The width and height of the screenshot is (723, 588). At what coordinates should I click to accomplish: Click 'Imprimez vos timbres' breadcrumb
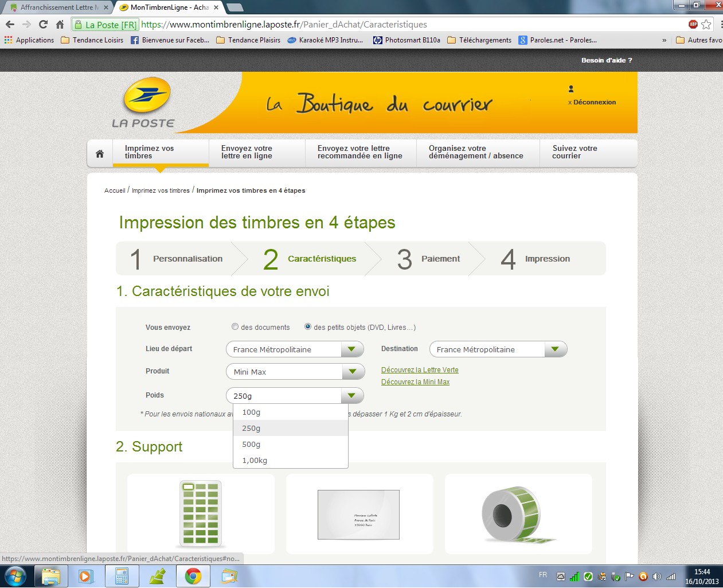(161, 190)
